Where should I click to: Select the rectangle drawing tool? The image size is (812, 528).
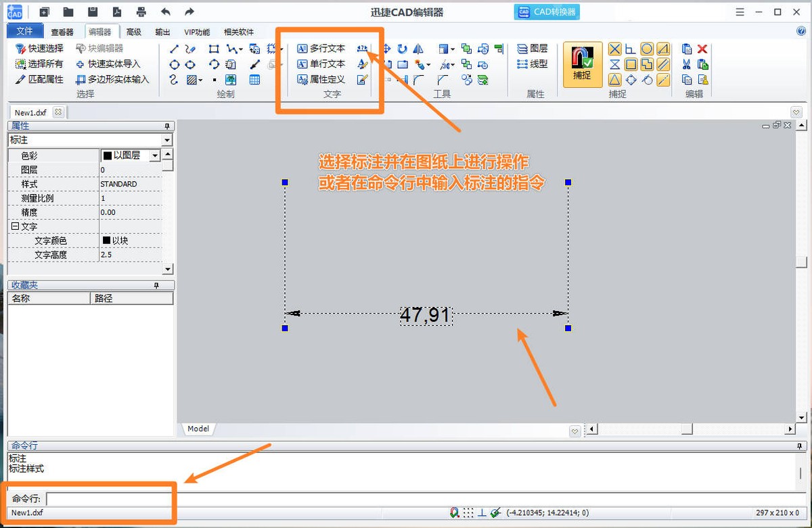click(x=214, y=49)
